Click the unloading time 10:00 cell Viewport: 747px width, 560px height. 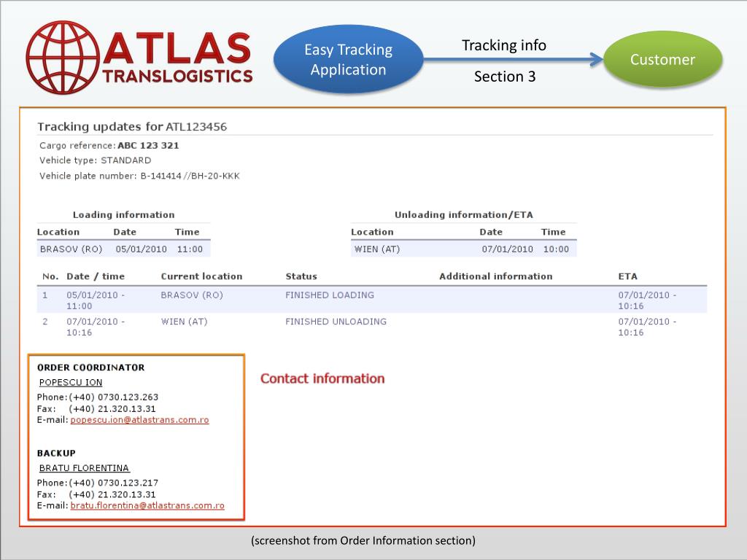tap(556, 249)
